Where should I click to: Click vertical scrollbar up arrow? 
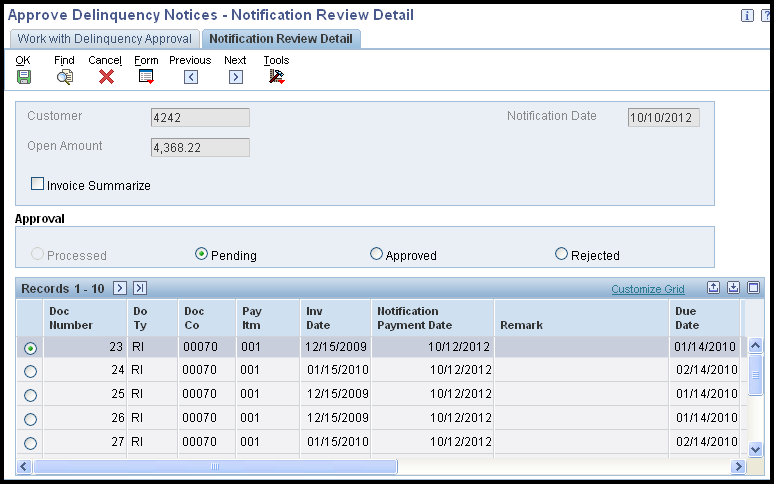pos(755,345)
